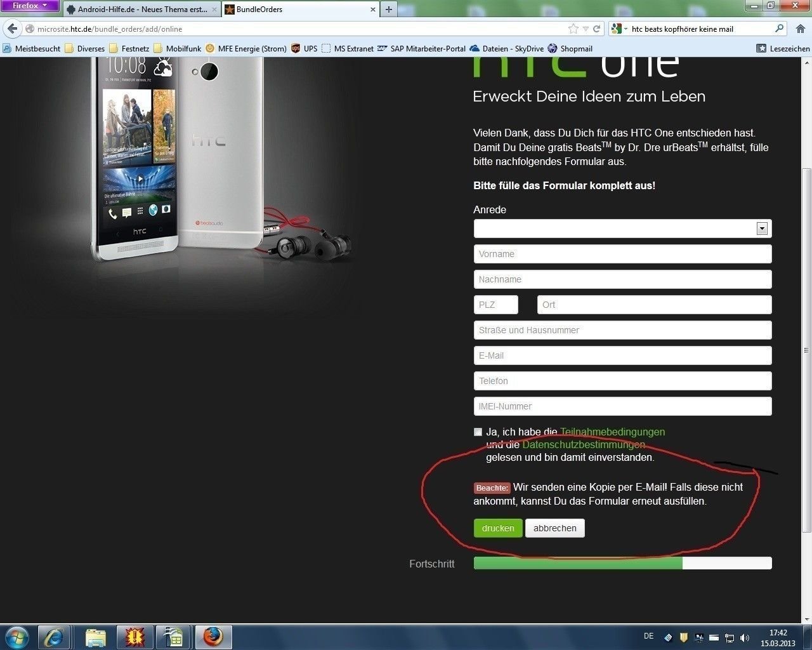812x650 pixels.
Task: Open the Firefox main menu button
Action: [x=29, y=6]
